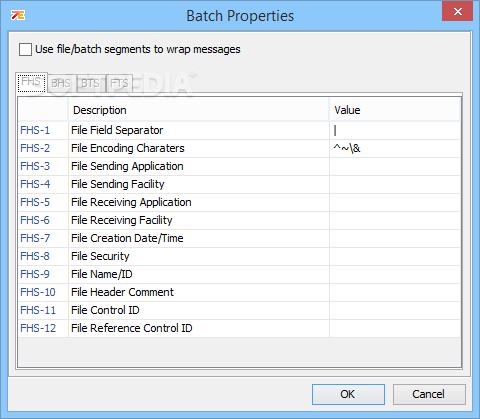The height and width of the screenshot is (419, 480).
Task: Edit the FHS-1 value cell containing '|'
Action: point(395,130)
